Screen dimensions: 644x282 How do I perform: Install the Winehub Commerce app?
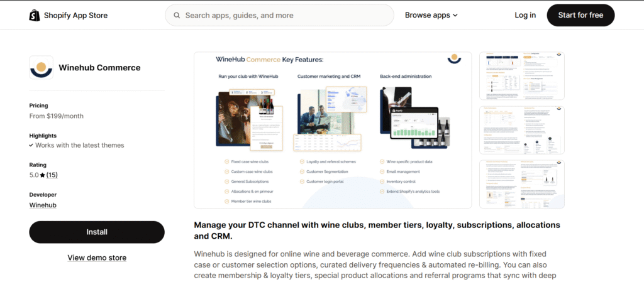tap(97, 232)
